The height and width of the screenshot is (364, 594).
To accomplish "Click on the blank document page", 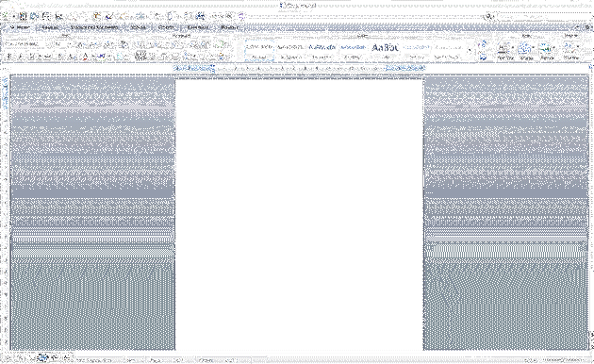I will point(299,214).
